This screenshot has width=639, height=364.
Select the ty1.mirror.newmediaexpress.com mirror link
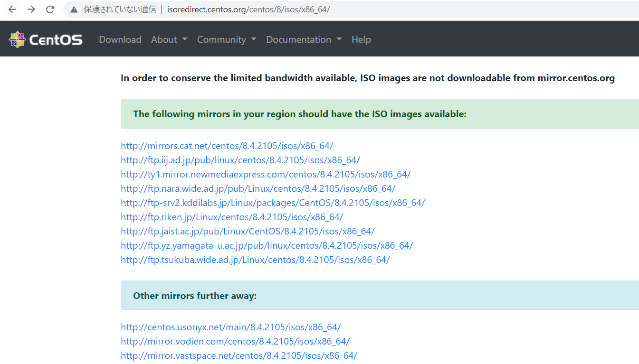tap(266, 174)
